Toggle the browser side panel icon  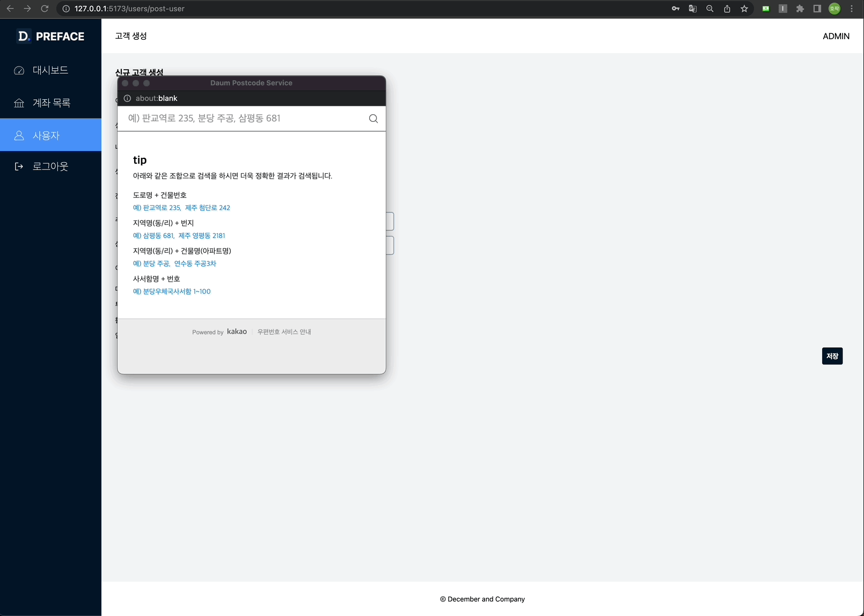click(817, 9)
